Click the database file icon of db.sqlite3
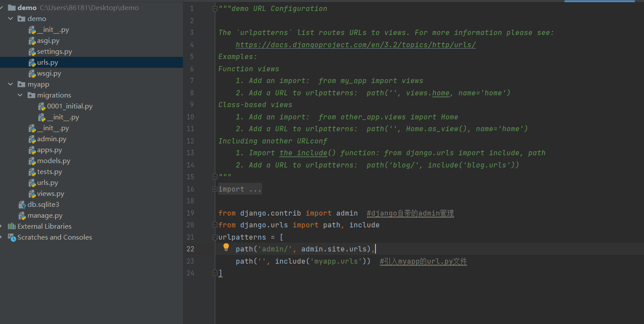644x324 pixels. (22, 205)
